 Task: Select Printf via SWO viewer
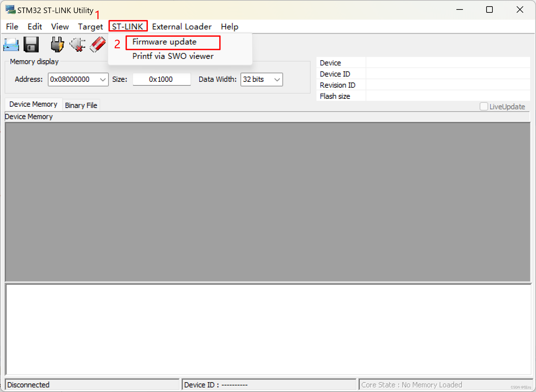tap(173, 56)
